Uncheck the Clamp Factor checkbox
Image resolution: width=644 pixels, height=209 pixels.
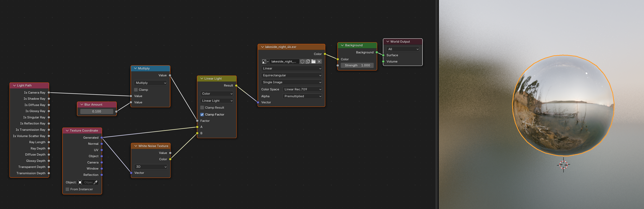pyautogui.click(x=202, y=114)
